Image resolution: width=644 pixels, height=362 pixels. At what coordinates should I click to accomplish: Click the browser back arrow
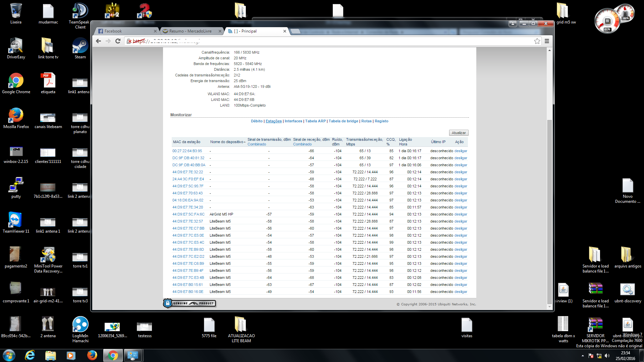(x=98, y=41)
